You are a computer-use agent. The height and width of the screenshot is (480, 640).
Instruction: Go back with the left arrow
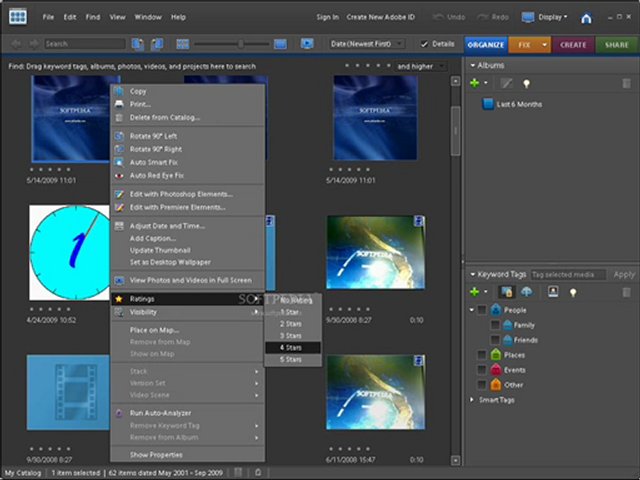coord(16,44)
